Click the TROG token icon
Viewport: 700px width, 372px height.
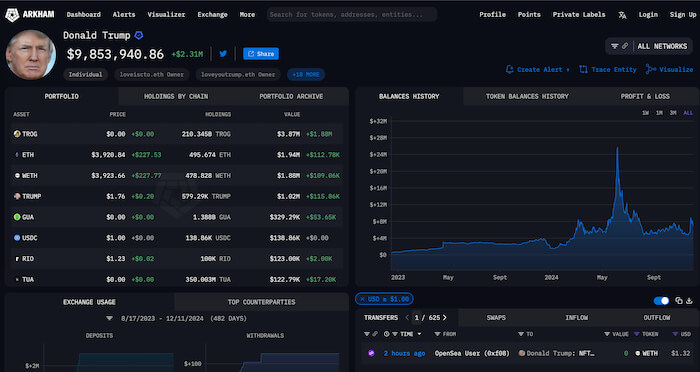point(17,134)
